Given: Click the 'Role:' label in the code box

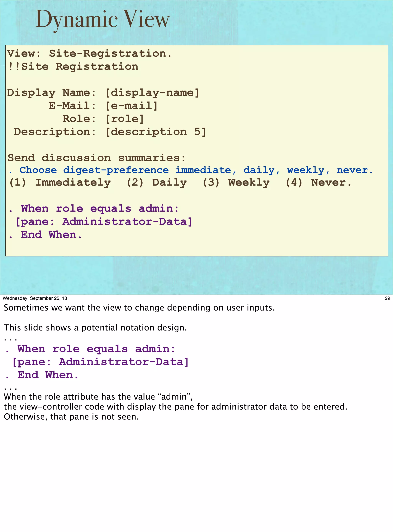Looking at the screenshot, I should point(79,119).
